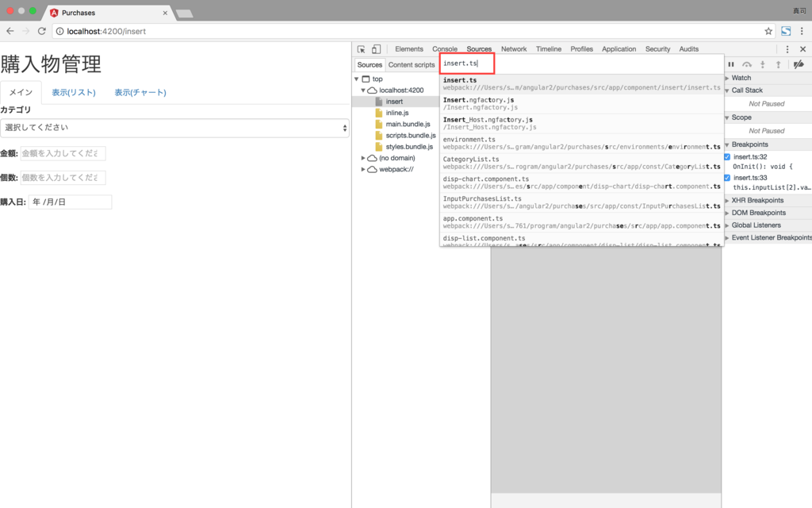Screen dimensions: 812x508
Task: Open the Audits tab
Action: [x=689, y=49]
